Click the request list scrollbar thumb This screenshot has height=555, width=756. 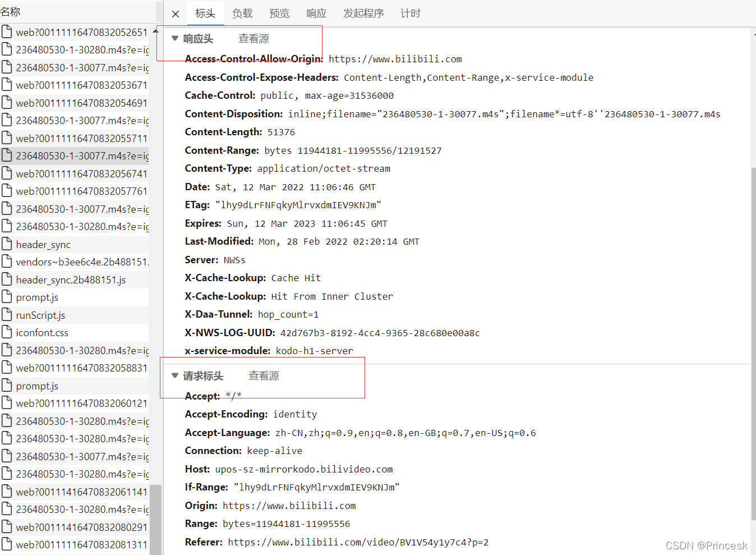[156, 520]
